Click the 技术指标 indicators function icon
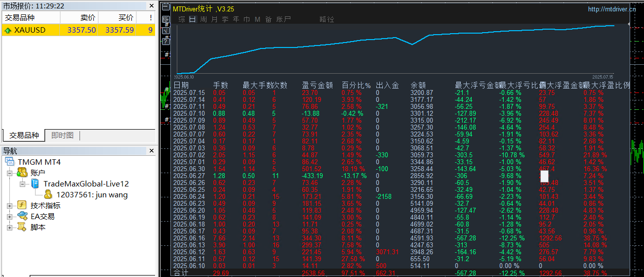 coord(22,205)
